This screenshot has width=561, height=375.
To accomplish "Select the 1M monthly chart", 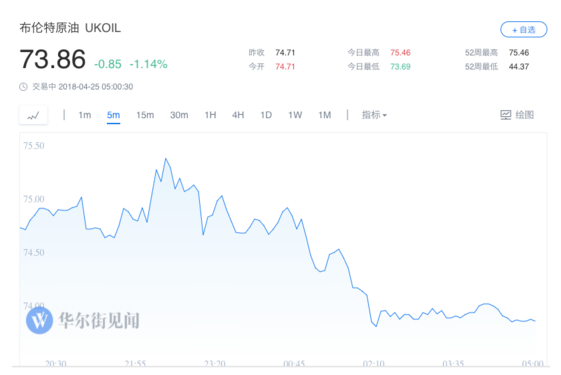I will (325, 115).
